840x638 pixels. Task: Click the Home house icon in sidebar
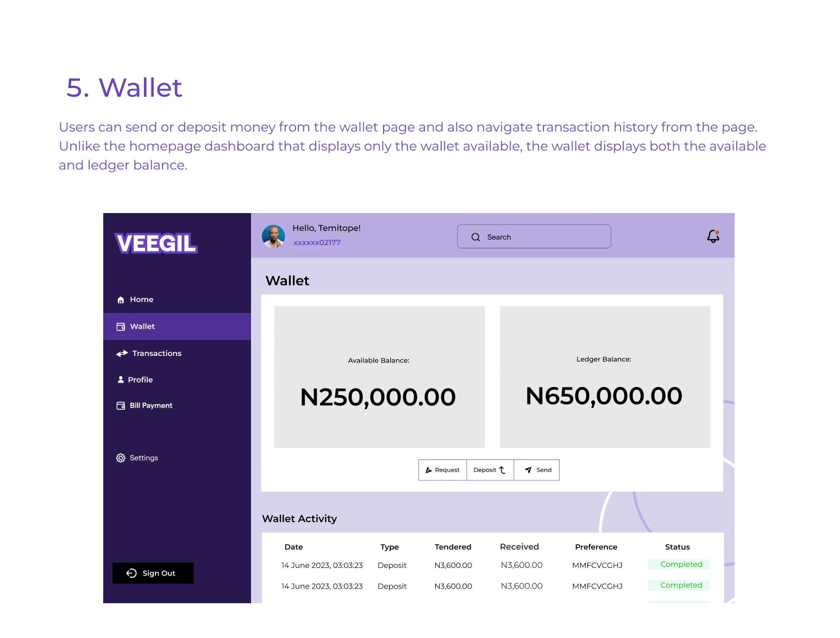pos(121,300)
